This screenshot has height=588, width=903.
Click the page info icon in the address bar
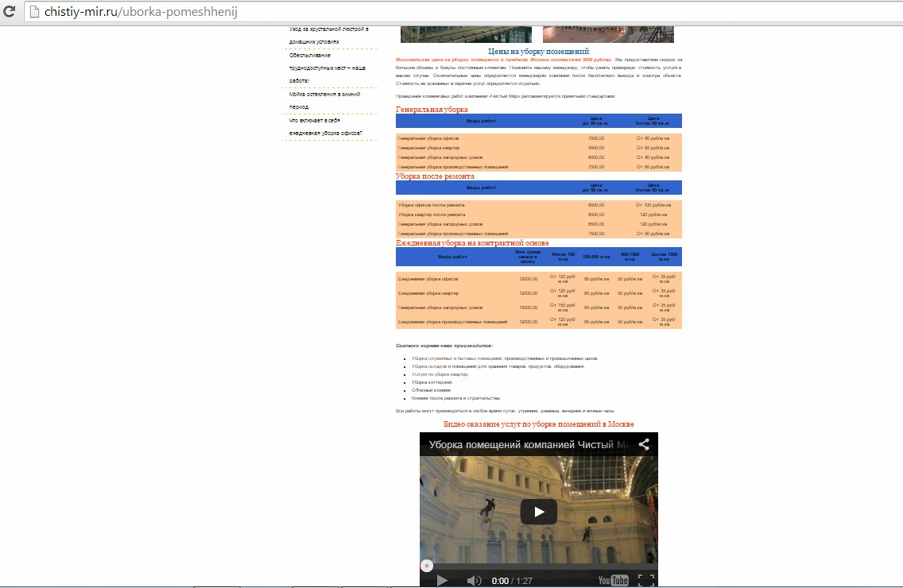click(34, 11)
